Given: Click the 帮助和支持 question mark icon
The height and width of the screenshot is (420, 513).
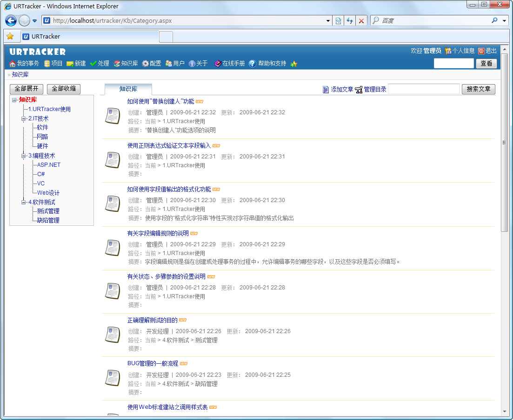Looking at the screenshot, I should (x=252, y=63).
